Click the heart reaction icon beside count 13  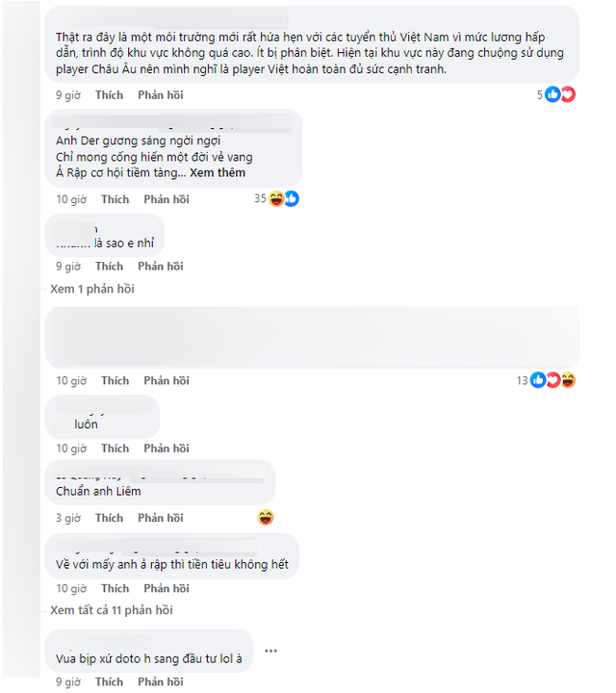click(552, 380)
